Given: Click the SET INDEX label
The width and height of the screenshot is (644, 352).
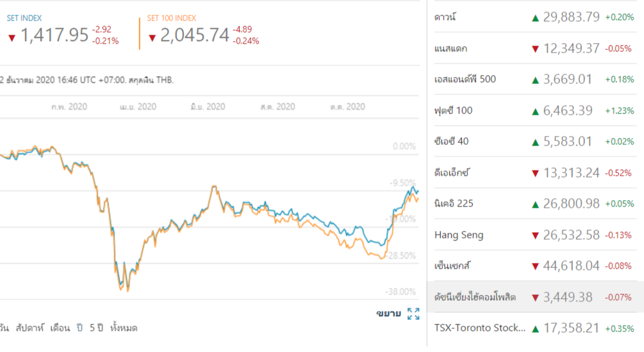Looking at the screenshot, I should [24, 19].
